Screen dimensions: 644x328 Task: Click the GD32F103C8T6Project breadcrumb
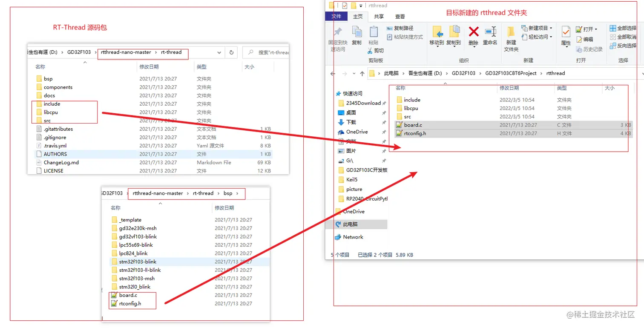pos(511,73)
